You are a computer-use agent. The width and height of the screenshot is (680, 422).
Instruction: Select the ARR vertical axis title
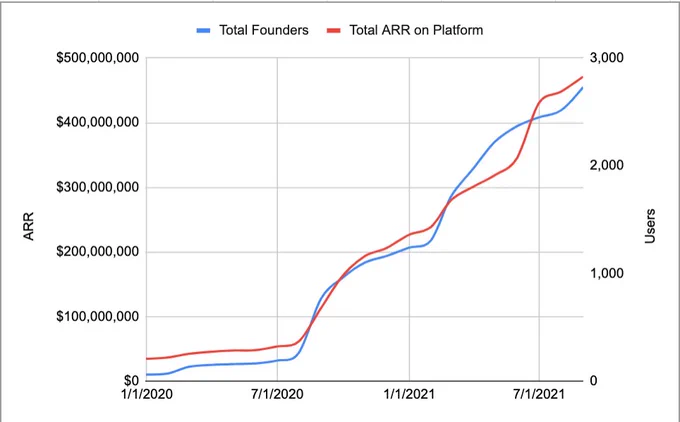coord(29,226)
